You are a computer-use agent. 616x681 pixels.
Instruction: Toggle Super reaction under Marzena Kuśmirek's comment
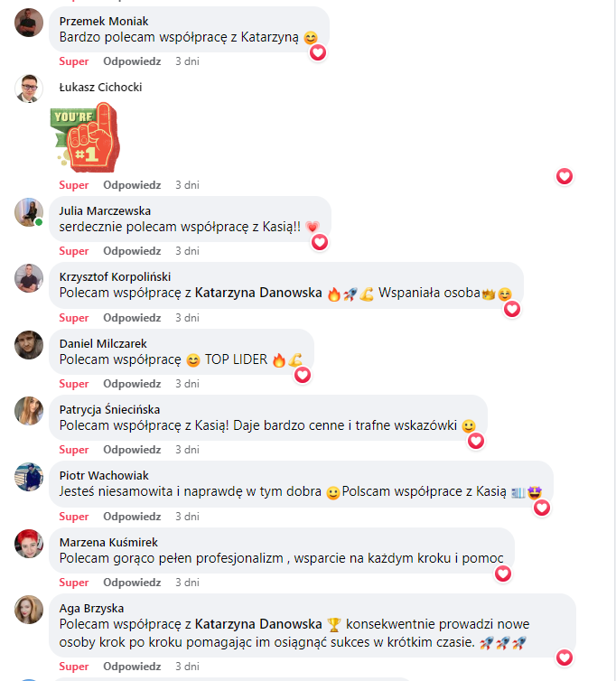click(74, 583)
